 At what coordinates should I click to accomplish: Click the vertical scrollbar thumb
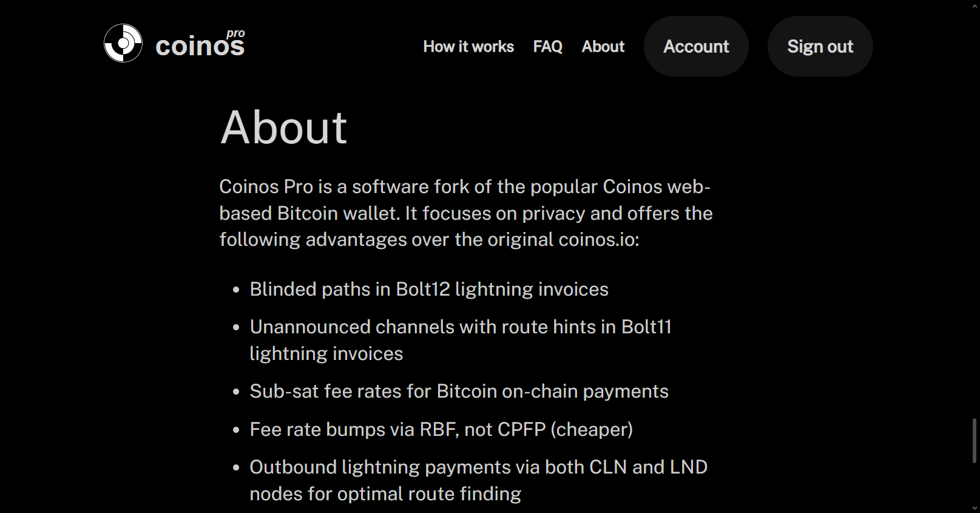click(x=975, y=440)
